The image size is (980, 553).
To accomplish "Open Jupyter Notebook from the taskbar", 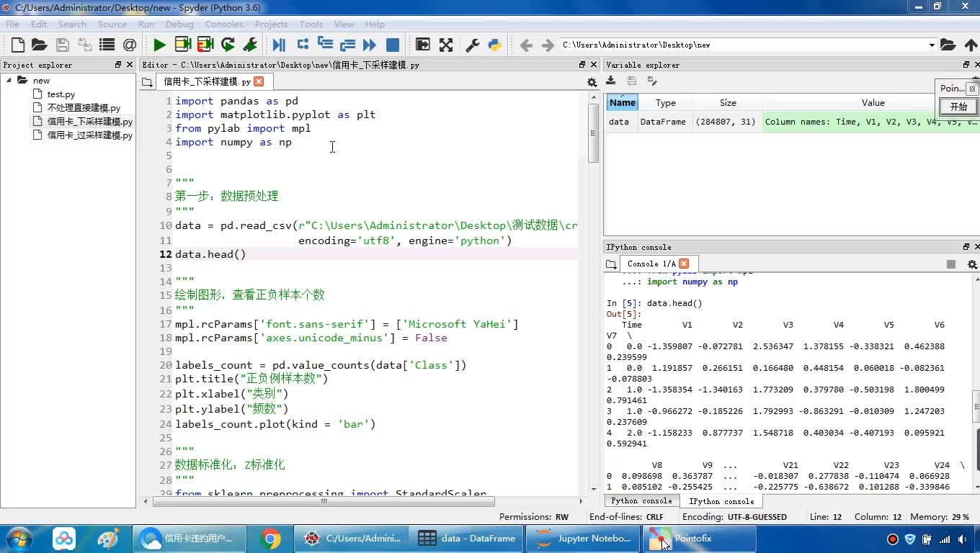I will (x=584, y=539).
